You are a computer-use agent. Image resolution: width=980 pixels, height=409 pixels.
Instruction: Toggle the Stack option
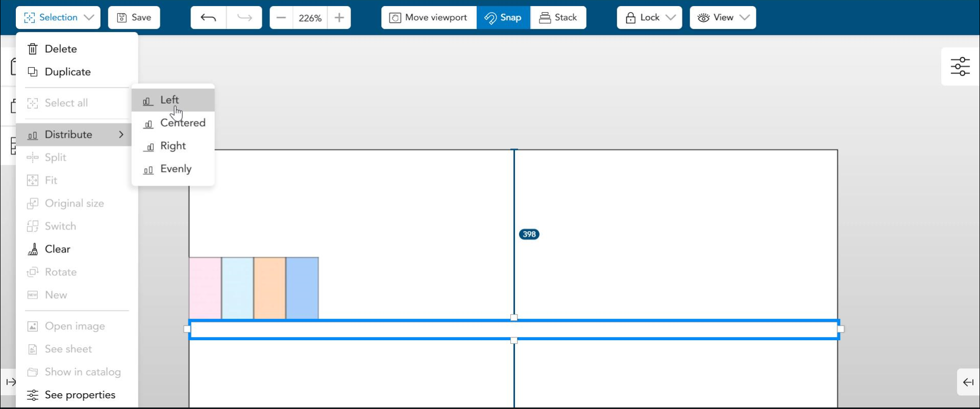pyautogui.click(x=558, y=17)
